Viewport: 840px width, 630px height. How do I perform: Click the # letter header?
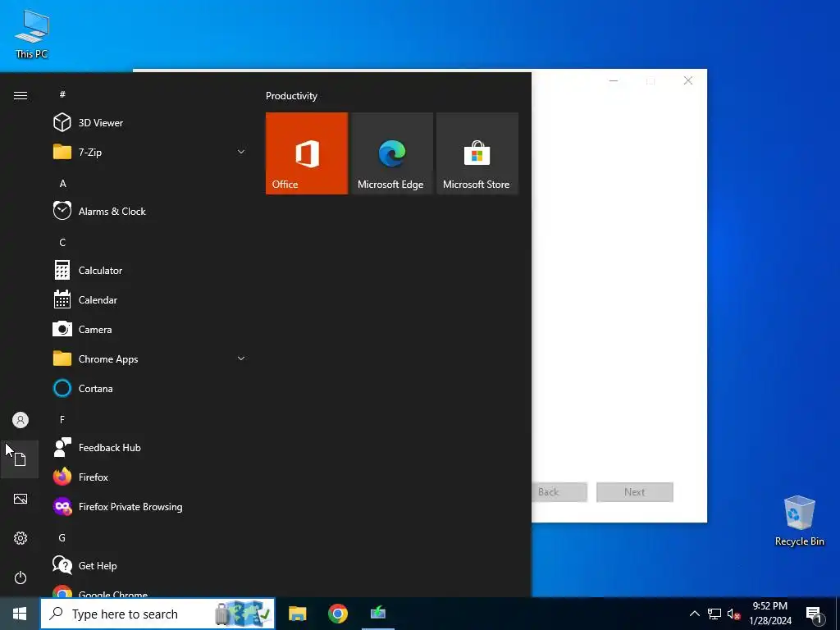[x=62, y=94]
